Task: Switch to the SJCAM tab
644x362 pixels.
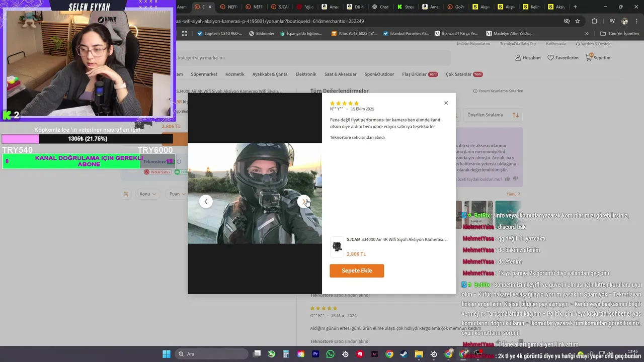Action: (279, 7)
